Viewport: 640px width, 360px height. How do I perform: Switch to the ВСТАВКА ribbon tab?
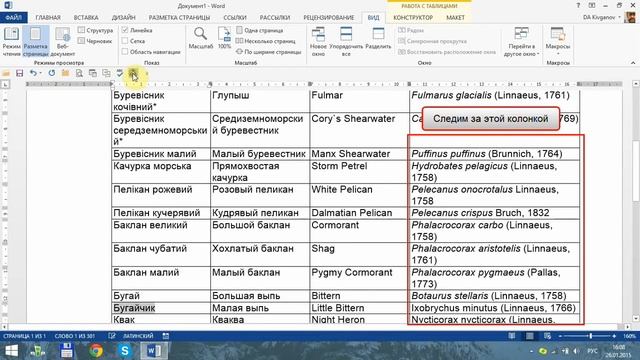pos(86,18)
